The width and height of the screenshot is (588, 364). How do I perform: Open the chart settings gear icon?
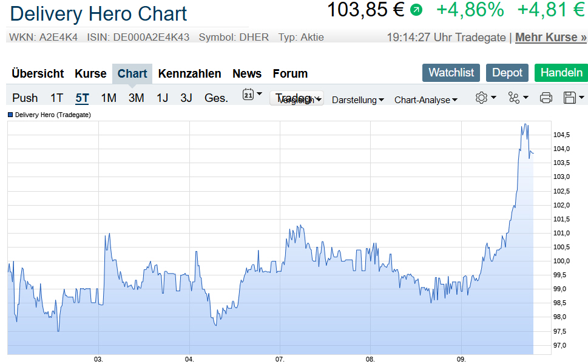[x=481, y=98]
